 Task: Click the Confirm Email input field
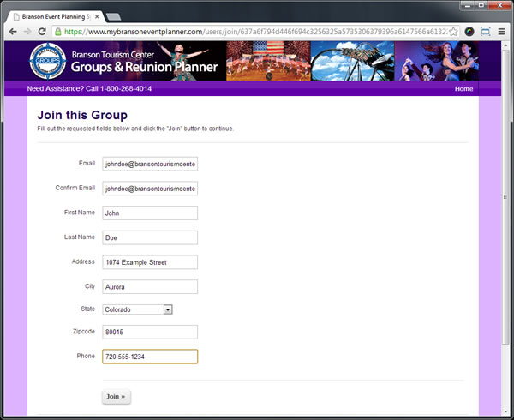tap(150, 189)
